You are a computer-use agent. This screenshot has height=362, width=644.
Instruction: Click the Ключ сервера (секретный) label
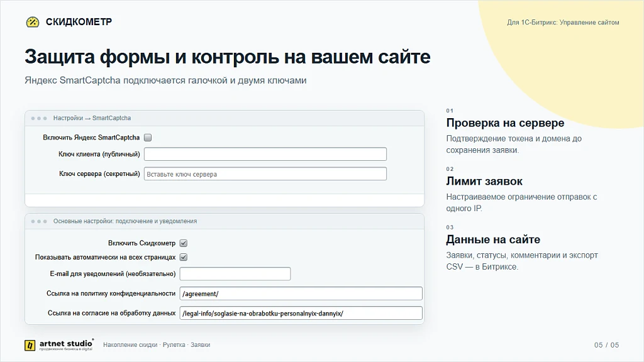point(99,173)
